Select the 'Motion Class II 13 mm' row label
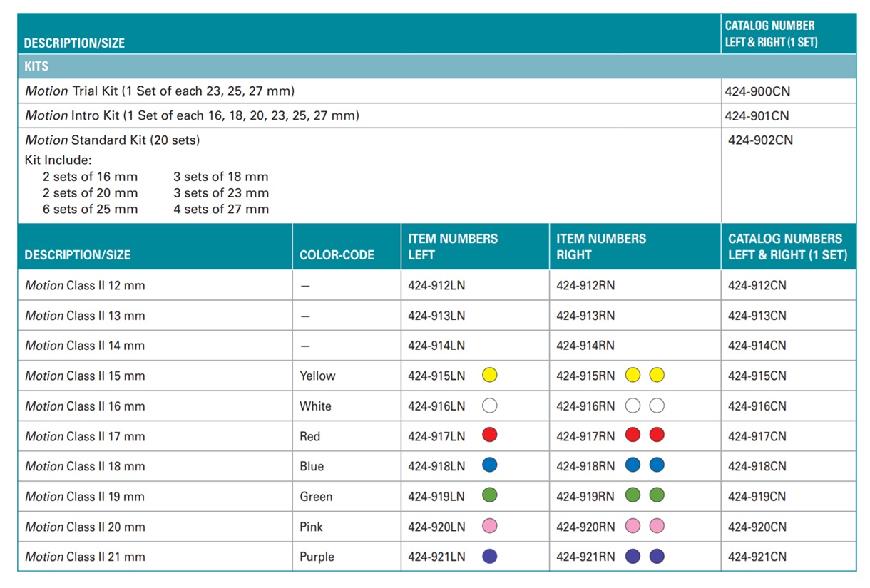870x588 pixels. (85, 316)
